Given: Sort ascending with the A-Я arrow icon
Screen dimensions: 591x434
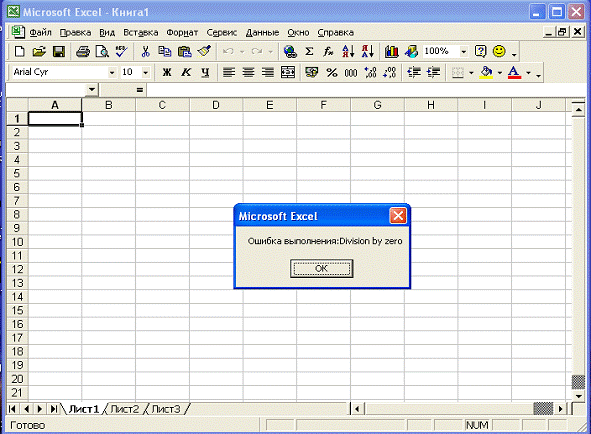Looking at the screenshot, I should pyautogui.click(x=348, y=51).
